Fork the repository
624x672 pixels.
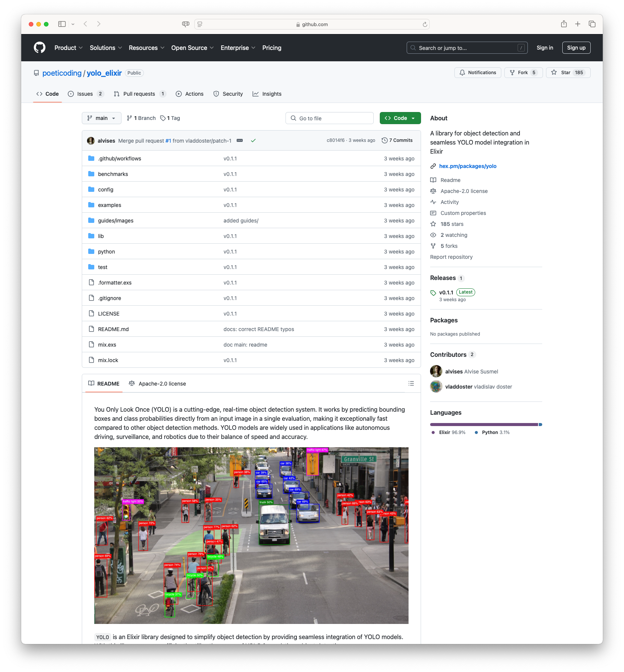click(524, 73)
